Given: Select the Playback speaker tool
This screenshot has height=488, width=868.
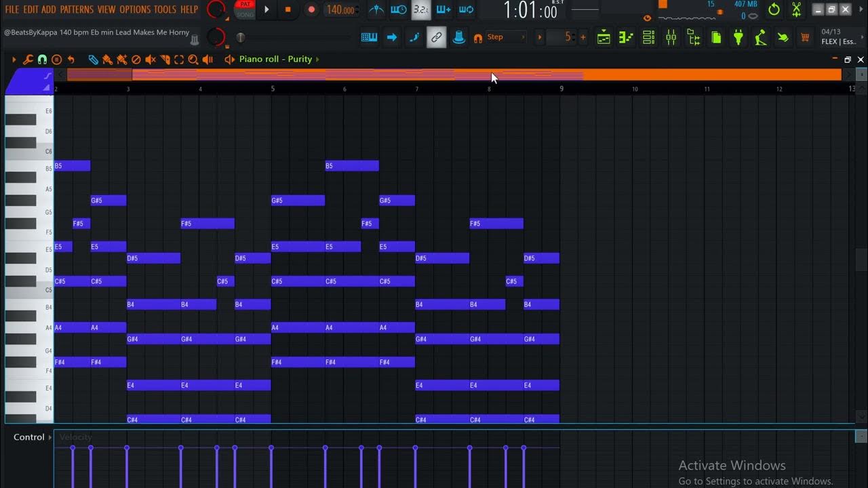Looking at the screenshot, I should pos(208,60).
